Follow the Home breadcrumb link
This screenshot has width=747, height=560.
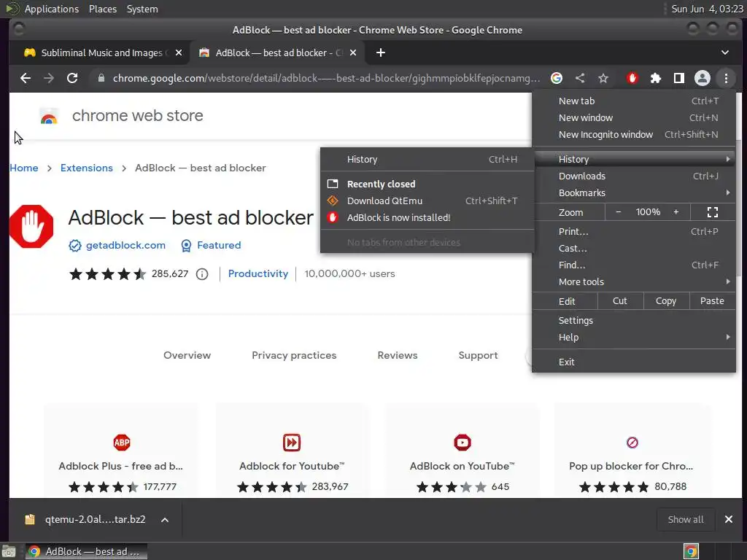coord(24,168)
